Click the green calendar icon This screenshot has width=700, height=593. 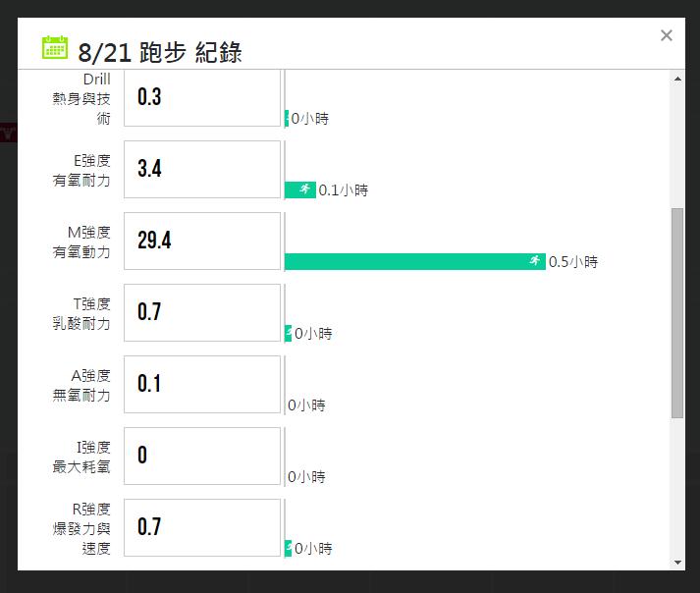coord(55,47)
